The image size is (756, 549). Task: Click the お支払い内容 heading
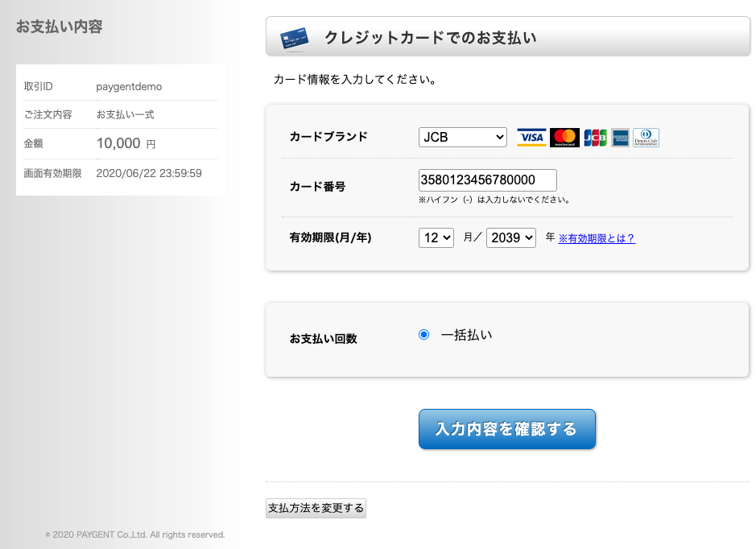click(60, 27)
